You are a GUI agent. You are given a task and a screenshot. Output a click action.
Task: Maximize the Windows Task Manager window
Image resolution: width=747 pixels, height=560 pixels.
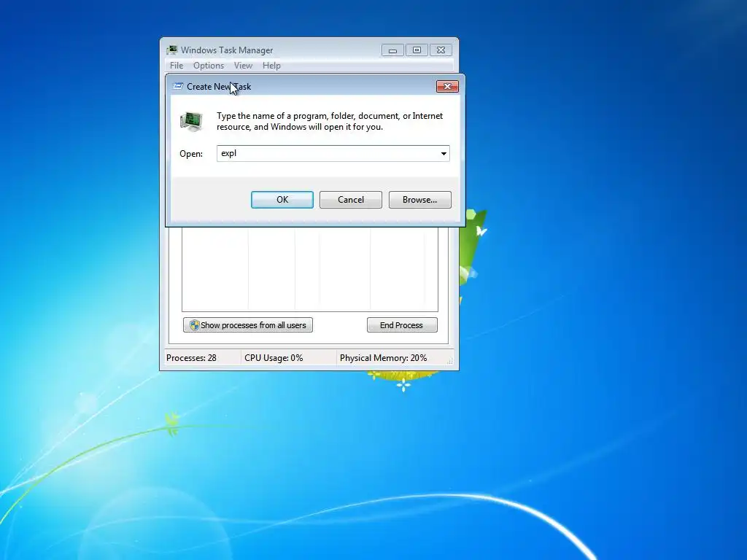[x=417, y=50]
